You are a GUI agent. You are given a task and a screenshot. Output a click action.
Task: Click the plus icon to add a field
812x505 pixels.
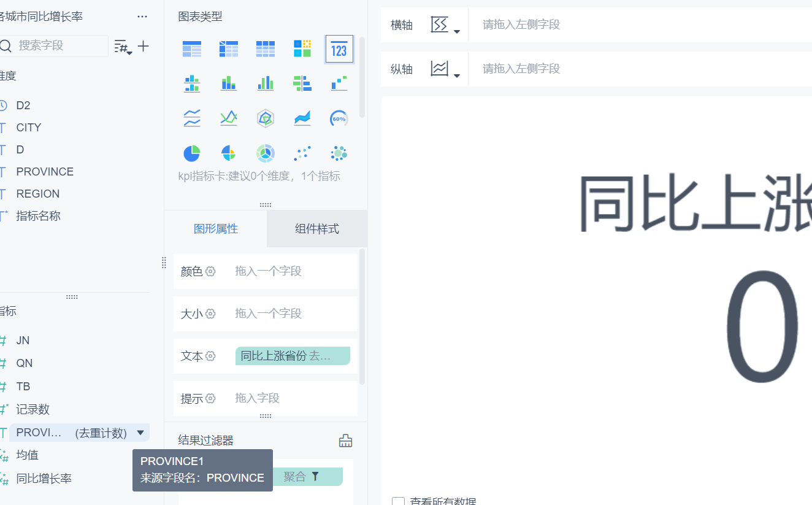tap(144, 46)
